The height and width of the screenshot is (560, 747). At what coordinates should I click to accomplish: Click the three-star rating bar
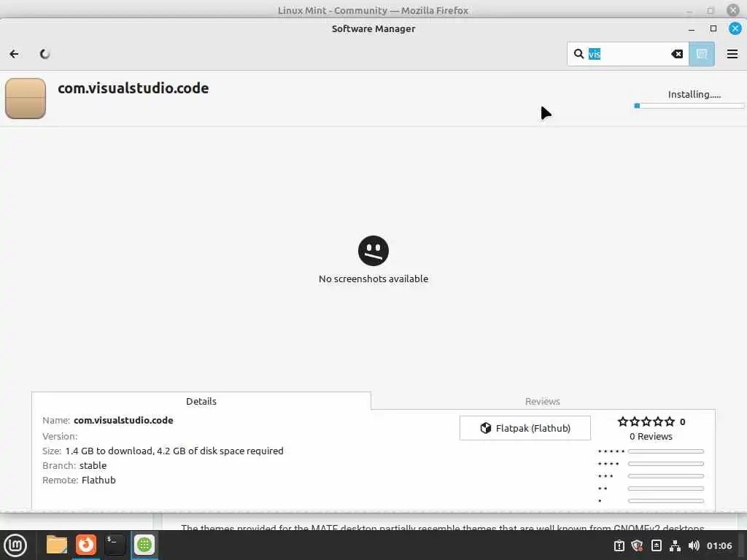click(x=665, y=475)
